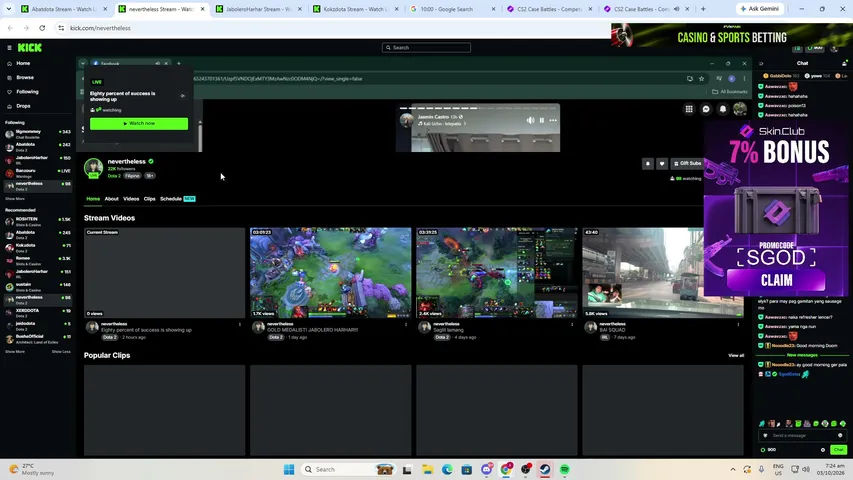853x480 pixels.
Task: Open the Current Stream video thumbnail
Action: 164,273
